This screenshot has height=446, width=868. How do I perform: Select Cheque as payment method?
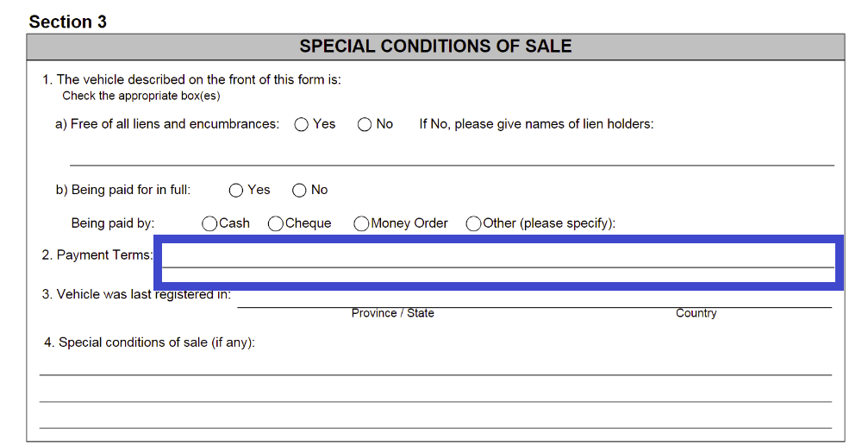tap(276, 223)
